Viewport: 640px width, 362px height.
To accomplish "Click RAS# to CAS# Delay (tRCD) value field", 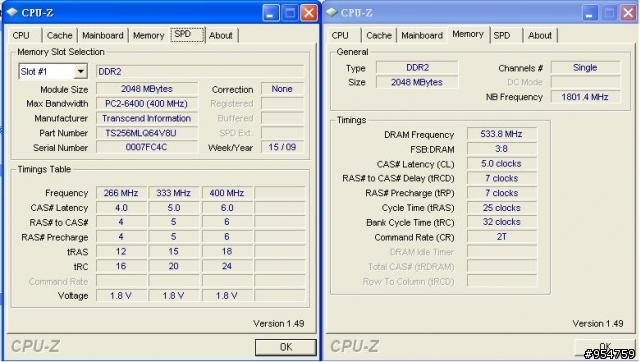I will click(x=502, y=178).
